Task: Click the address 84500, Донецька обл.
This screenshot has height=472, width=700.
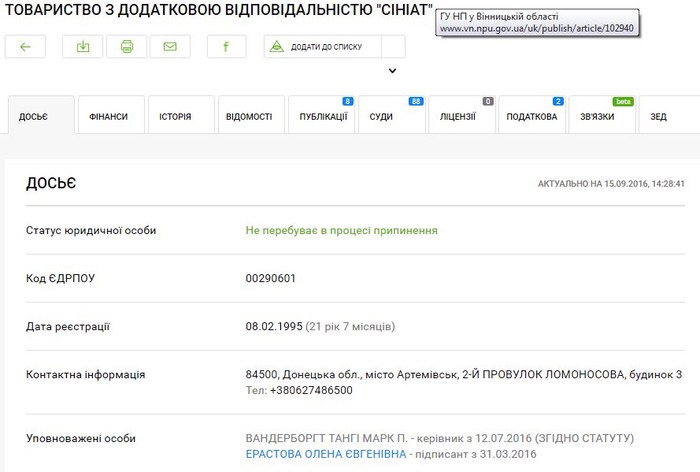Action: [x=463, y=375]
